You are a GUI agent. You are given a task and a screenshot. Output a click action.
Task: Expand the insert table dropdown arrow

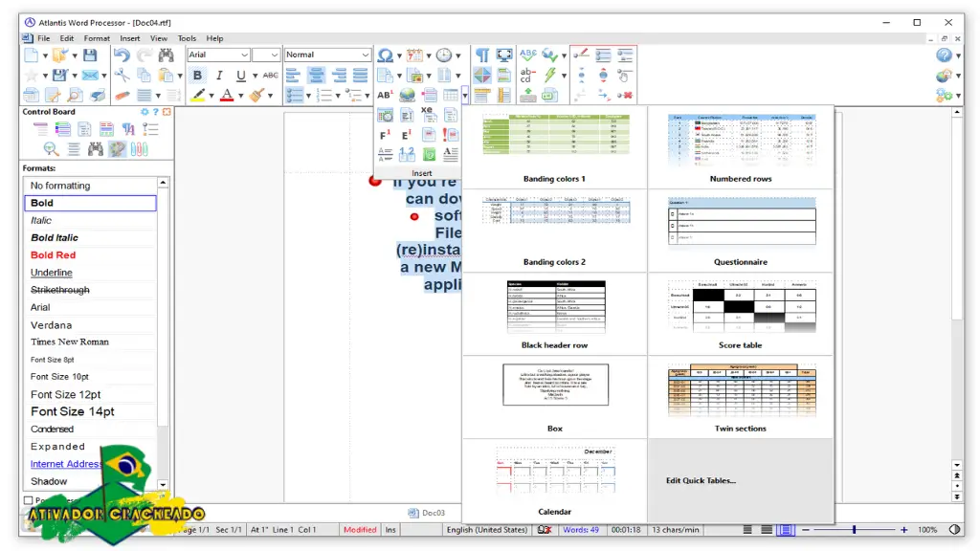pyautogui.click(x=465, y=96)
